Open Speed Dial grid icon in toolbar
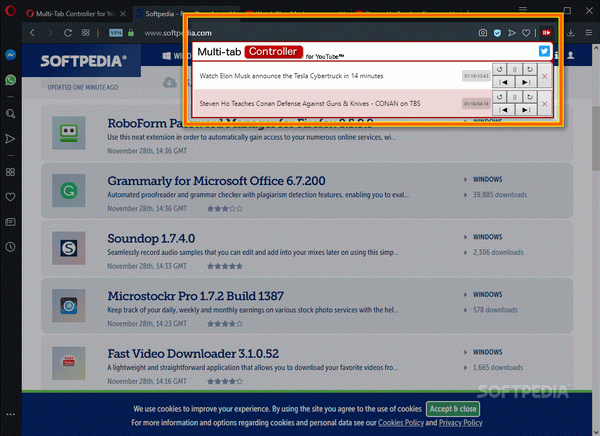The image size is (600, 436). (x=86, y=33)
